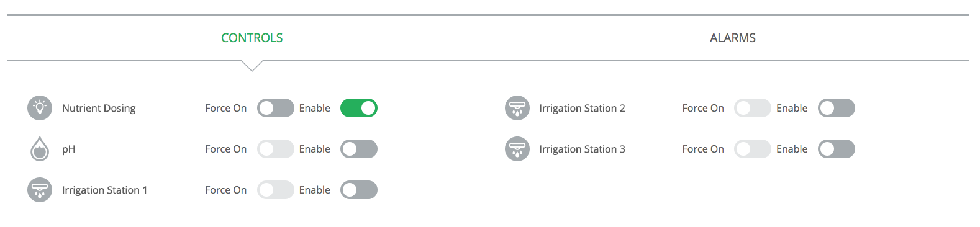
Task: Click the pH droplet icon
Action: pos(40,149)
